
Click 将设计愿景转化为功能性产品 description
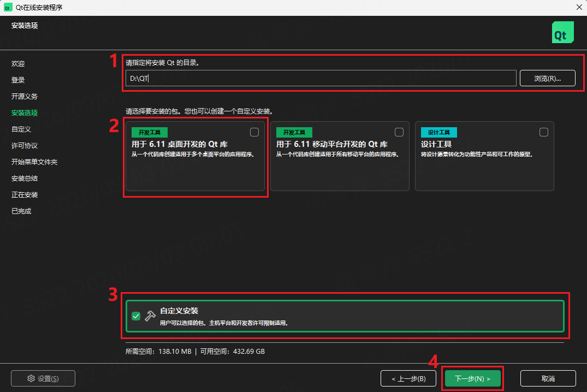[x=477, y=155]
